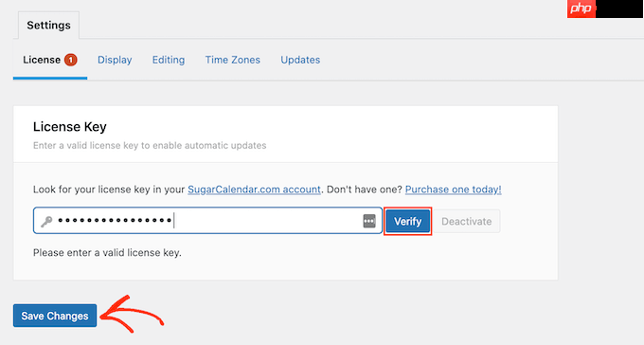The height and width of the screenshot is (345, 644).
Task: Focus the license key input field
Action: coord(207,221)
